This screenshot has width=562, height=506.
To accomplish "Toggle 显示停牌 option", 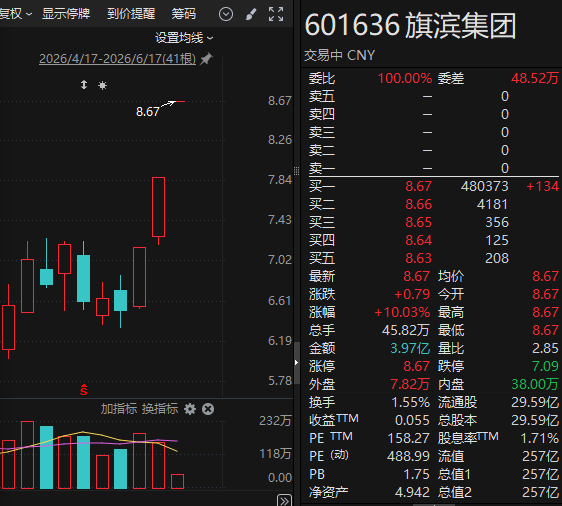I will click(66, 14).
